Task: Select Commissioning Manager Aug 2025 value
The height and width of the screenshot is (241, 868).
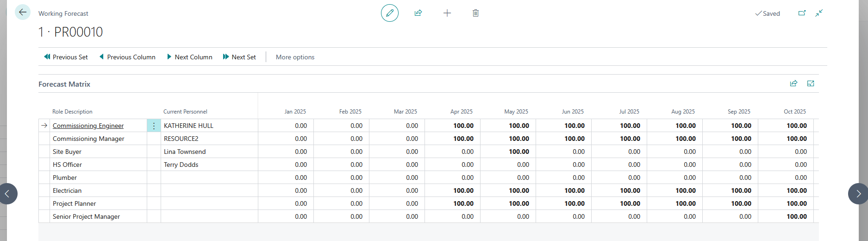Action: pos(674,139)
